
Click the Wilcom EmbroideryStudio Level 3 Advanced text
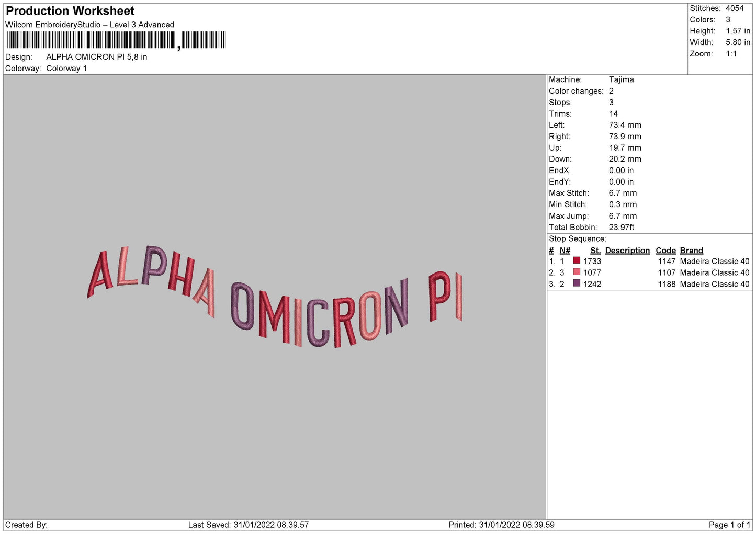[x=89, y=25]
